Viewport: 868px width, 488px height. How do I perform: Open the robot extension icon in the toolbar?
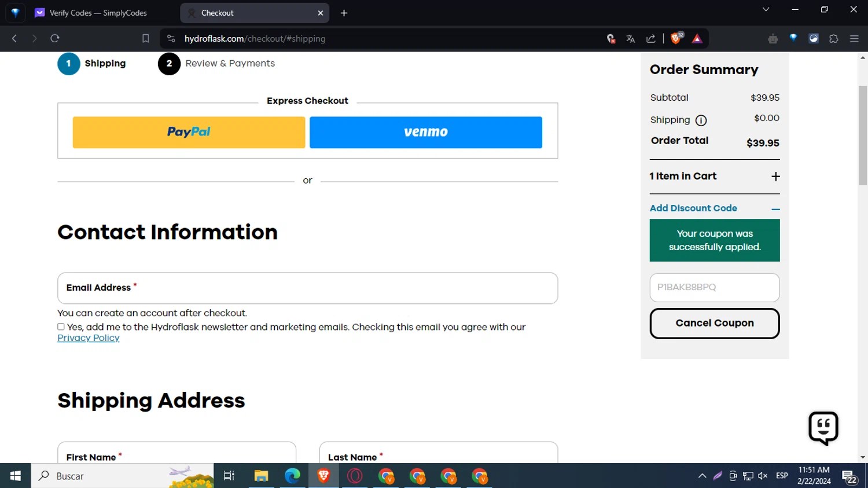click(773, 39)
